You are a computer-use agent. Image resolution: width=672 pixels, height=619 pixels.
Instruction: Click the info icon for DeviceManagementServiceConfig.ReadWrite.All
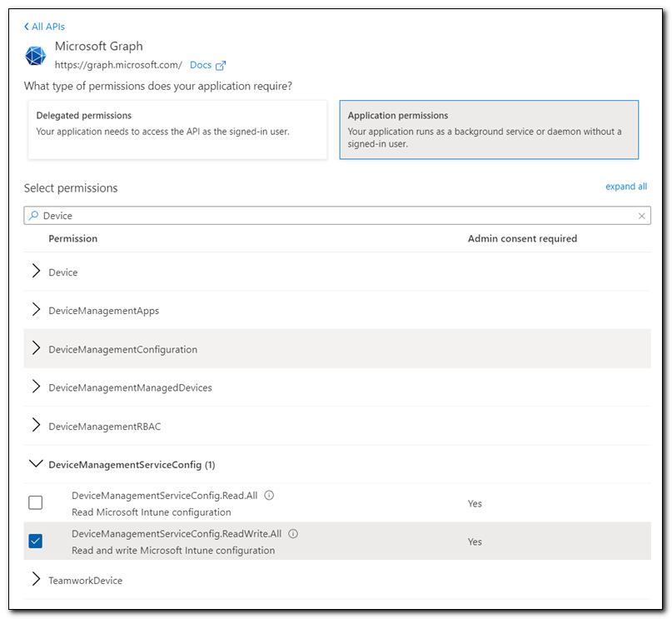[x=292, y=533]
